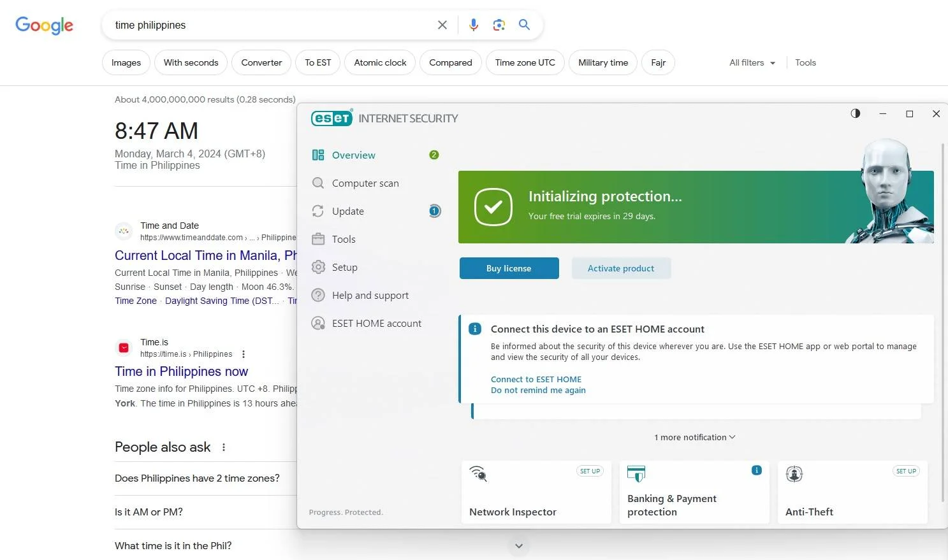Click the ESET HOME account person icon
Viewport: 948px width, 560px height.
tap(318, 323)
